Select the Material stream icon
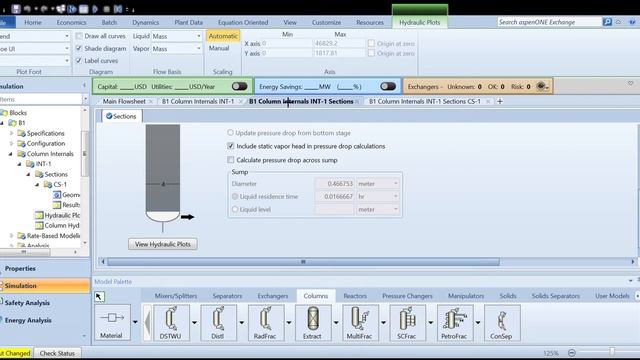The image size is (640, 360). [112, 322]
